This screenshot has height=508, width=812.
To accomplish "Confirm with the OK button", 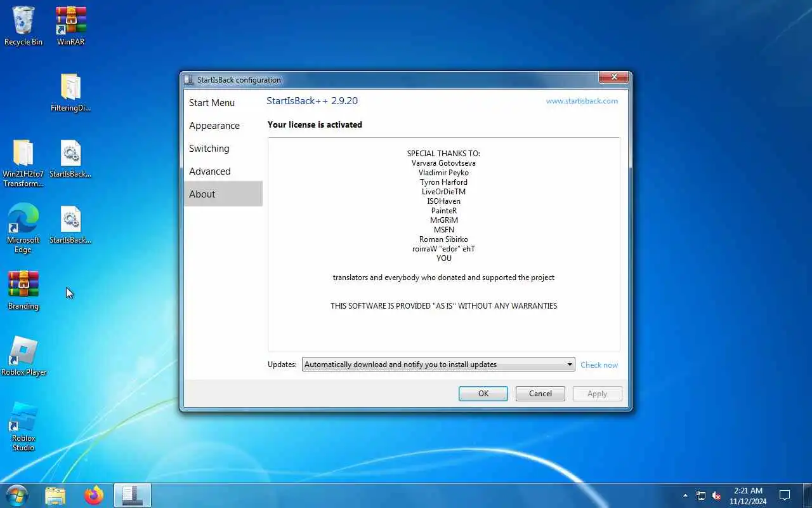I will pos(483,394).
